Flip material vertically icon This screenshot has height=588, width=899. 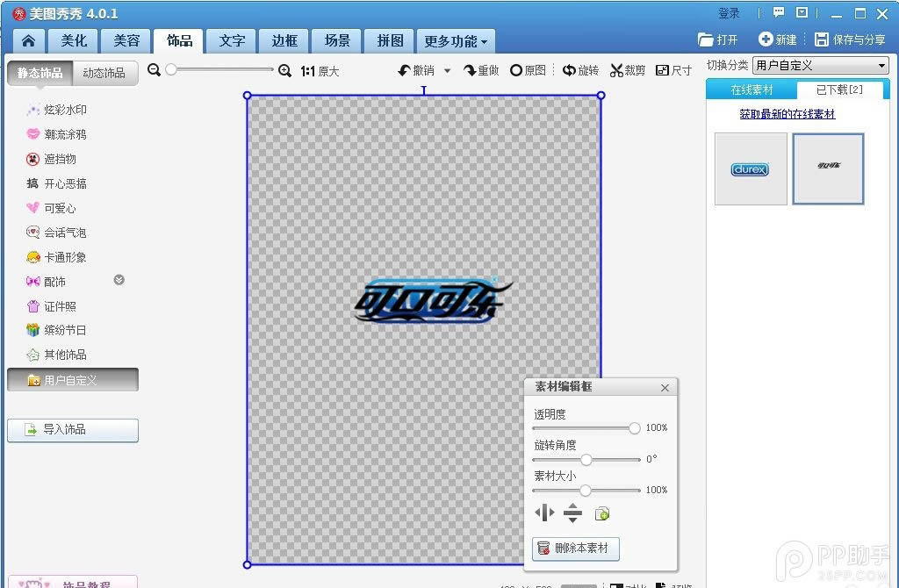tap(572, 513)
